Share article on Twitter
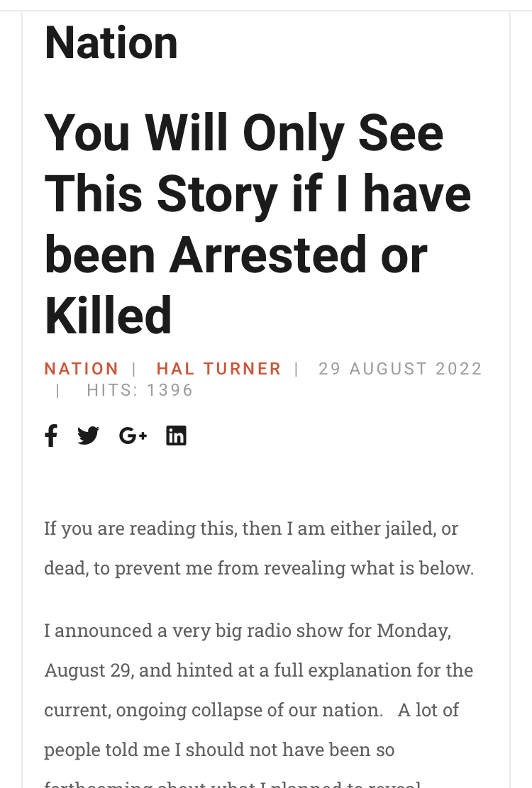 88,435
